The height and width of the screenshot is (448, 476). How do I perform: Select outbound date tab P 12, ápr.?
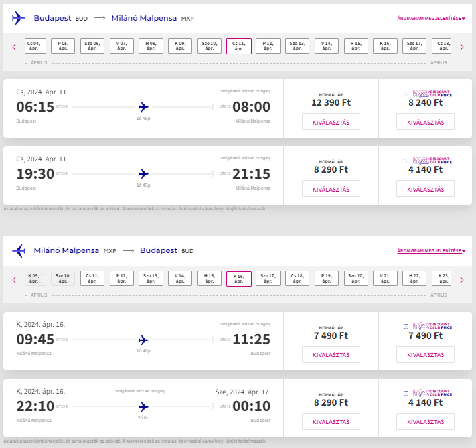tap(268, 46)
